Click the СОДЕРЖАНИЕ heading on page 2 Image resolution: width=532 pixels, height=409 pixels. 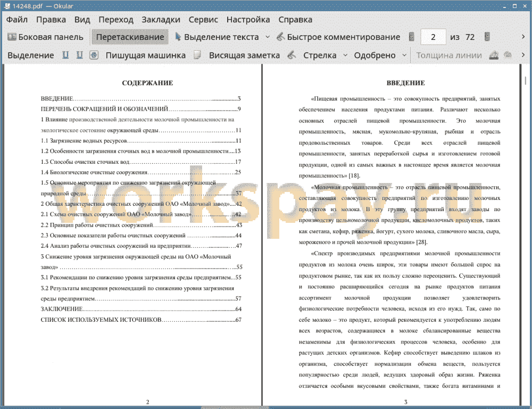[147, 83]
